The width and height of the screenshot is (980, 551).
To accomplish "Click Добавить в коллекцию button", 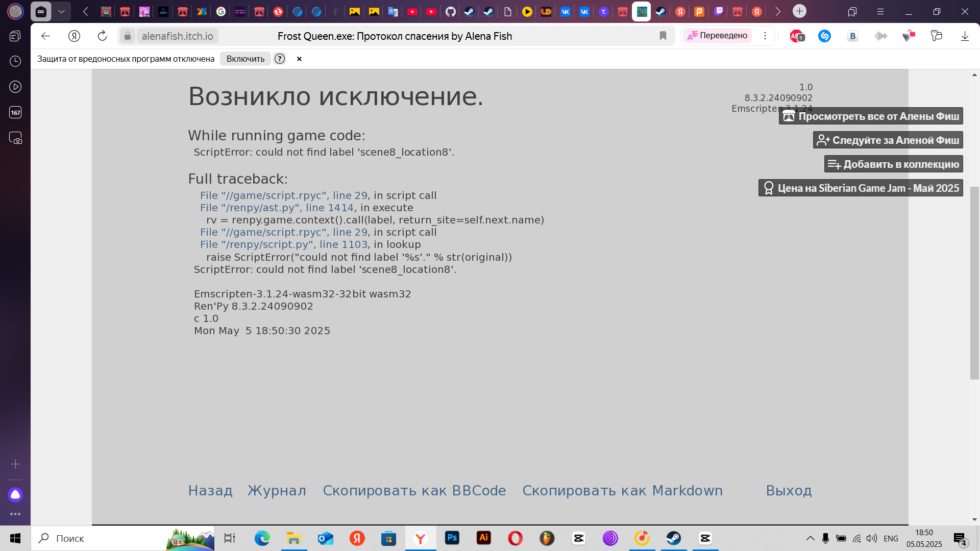I will coord(893,164).
